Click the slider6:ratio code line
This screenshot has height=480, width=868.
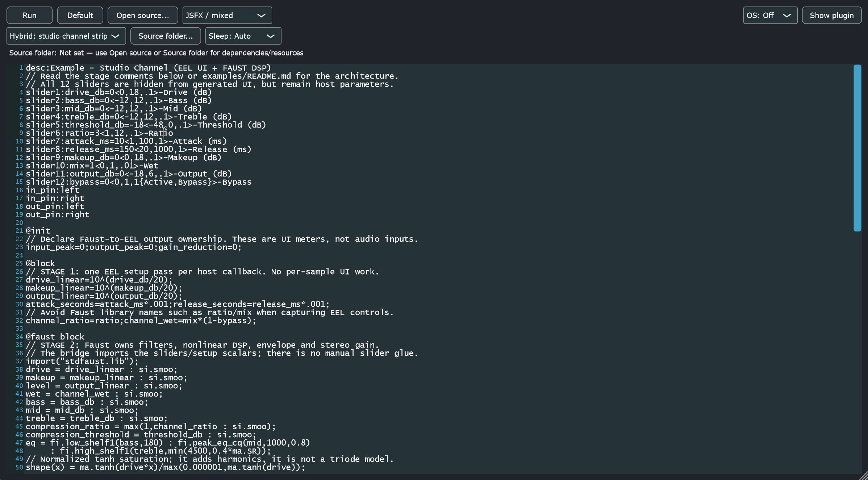(99, 133)
